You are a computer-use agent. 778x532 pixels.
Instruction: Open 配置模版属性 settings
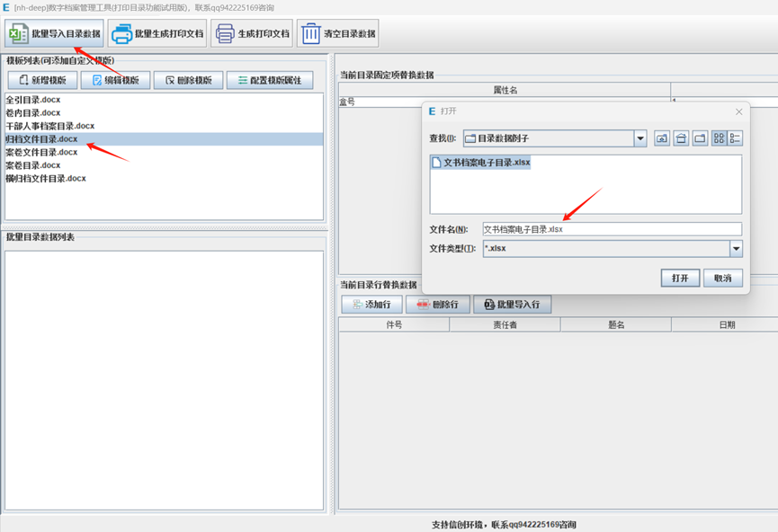(270, 80)
